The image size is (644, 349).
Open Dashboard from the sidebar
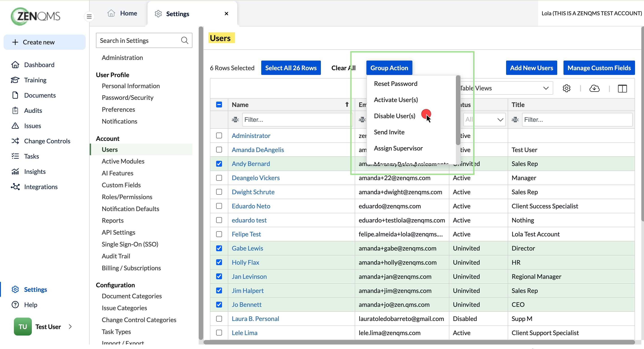coord(39,65)
